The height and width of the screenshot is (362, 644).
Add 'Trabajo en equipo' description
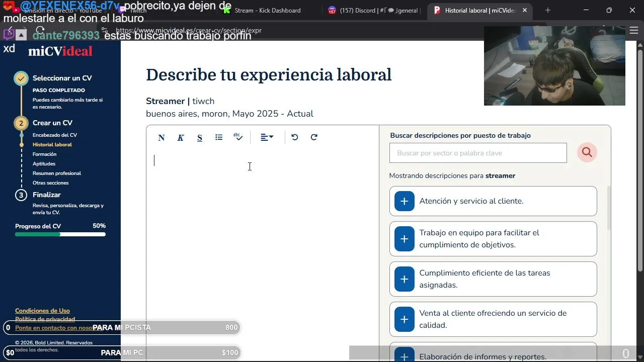405,239
